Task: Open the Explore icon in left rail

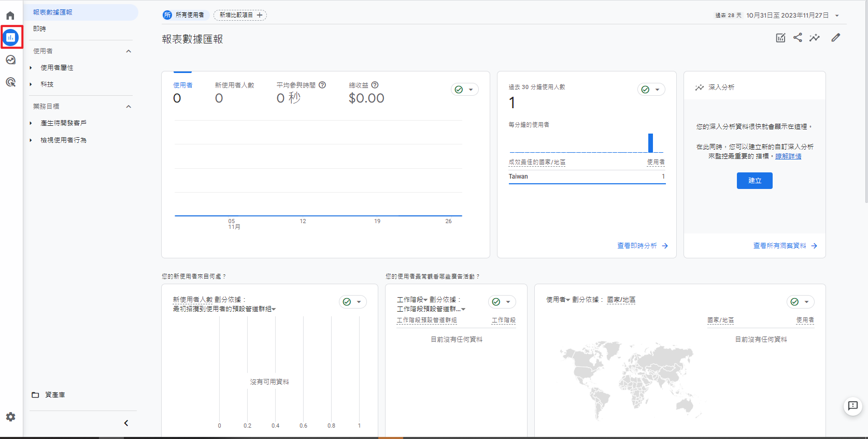Action: pos(10,60)
